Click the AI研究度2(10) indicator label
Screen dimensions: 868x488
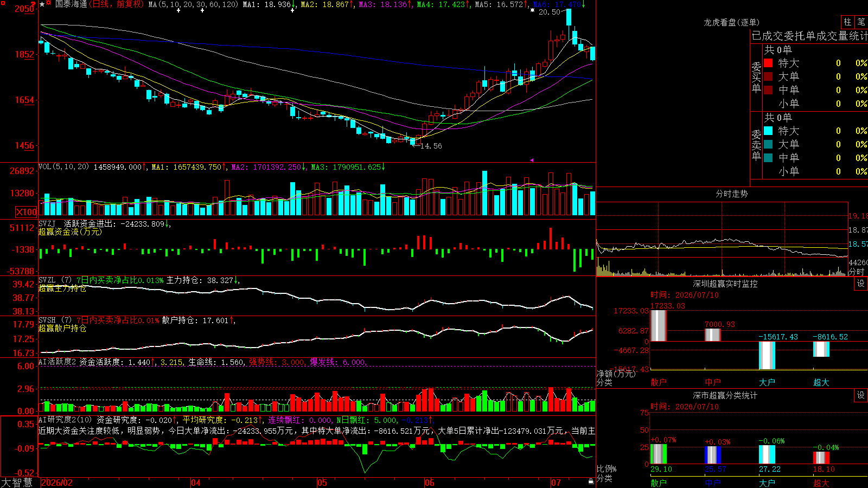66,420
